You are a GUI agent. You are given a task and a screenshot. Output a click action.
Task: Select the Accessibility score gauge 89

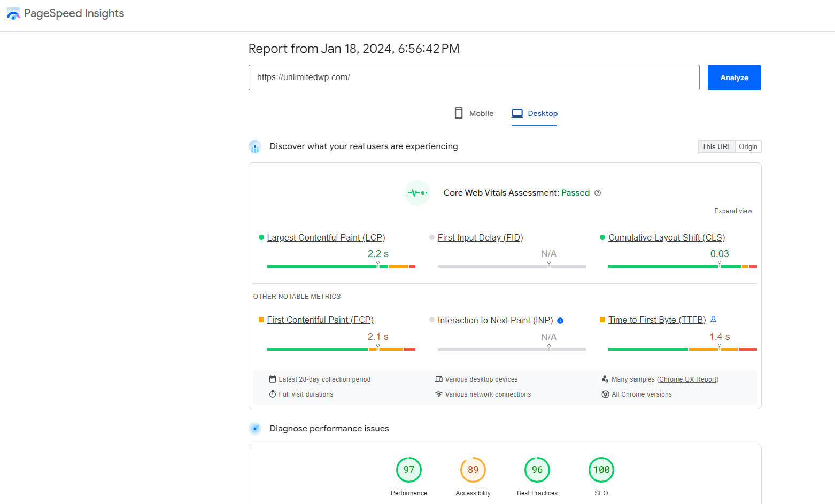(473, 470)
